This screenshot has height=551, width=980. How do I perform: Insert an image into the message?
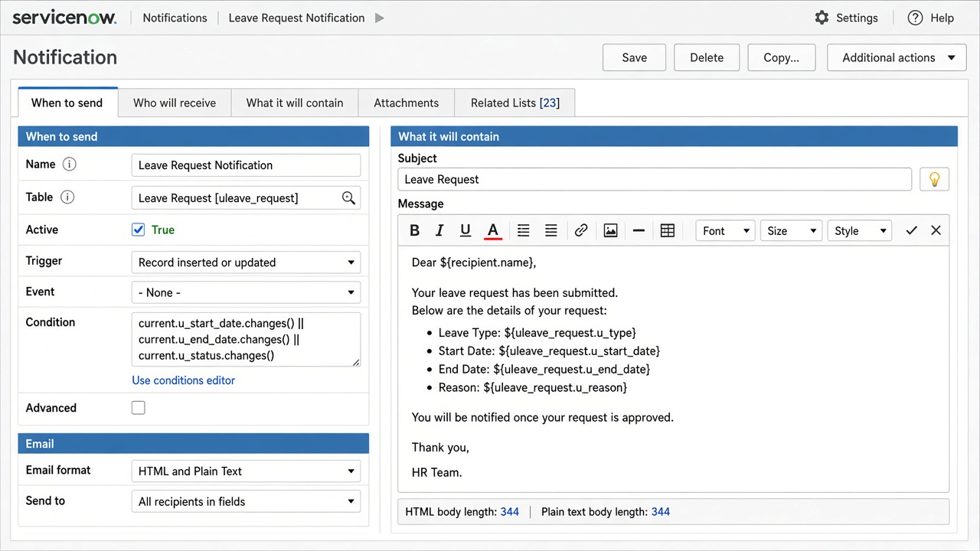point(610,230)
